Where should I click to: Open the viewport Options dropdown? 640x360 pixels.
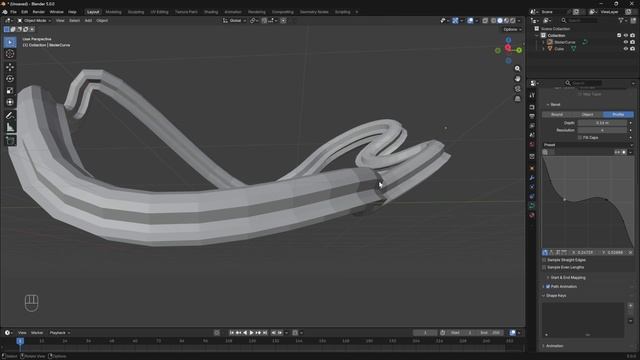pyautogui.click(x=512, y=29)
